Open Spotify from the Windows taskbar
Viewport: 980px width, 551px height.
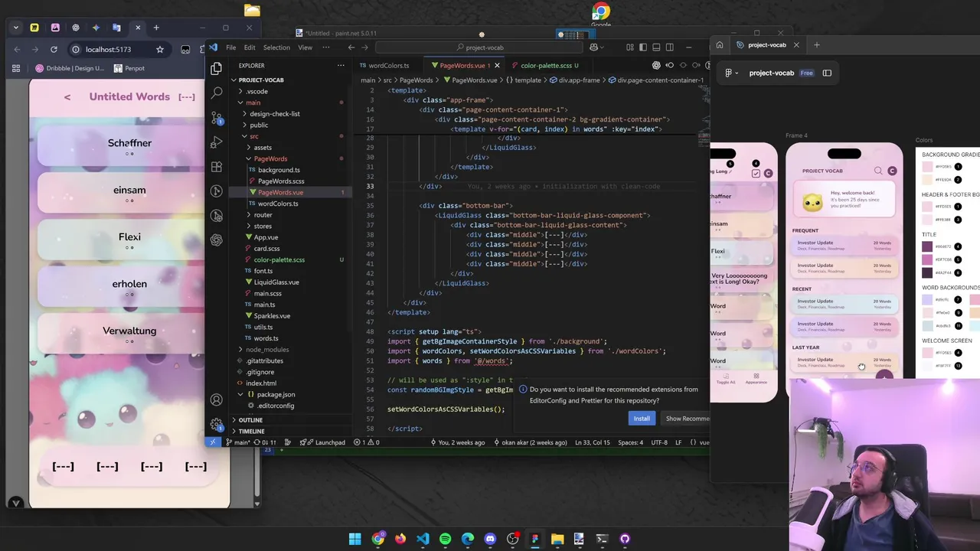445,539
